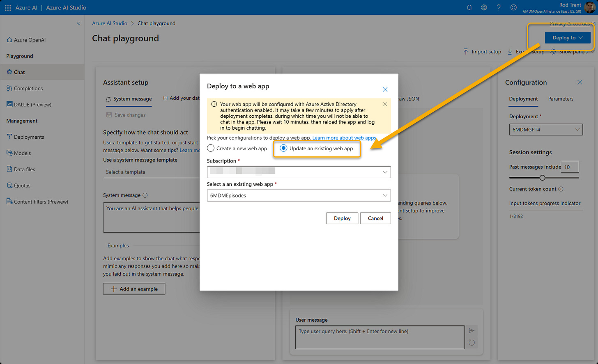
Task: Close the Deploy to a web app dialog
Action: [385, 89]
